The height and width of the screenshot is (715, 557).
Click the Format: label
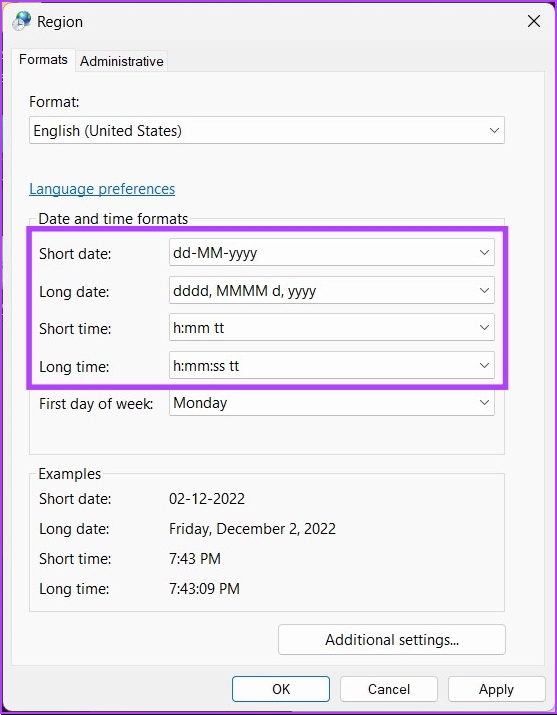[x=54, y=102]
